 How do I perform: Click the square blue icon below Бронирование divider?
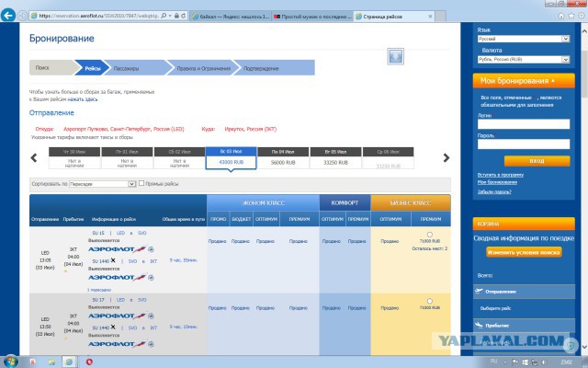point(395,56)
